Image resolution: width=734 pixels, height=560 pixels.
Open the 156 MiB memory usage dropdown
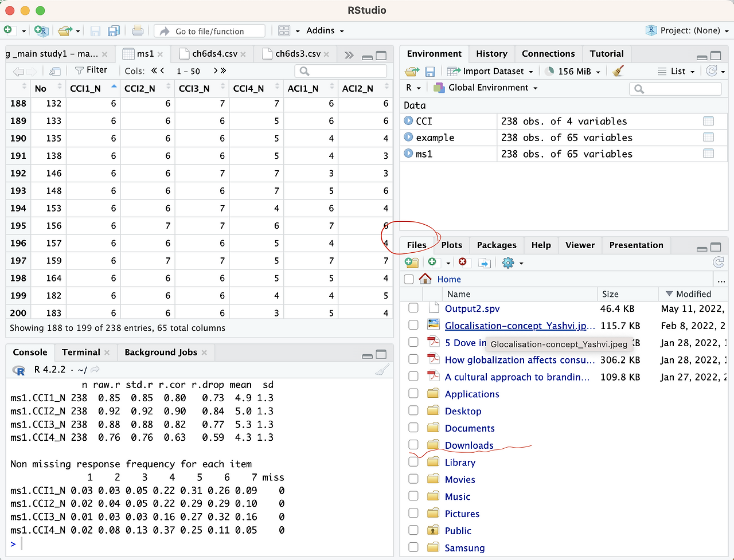pos(572,71)
